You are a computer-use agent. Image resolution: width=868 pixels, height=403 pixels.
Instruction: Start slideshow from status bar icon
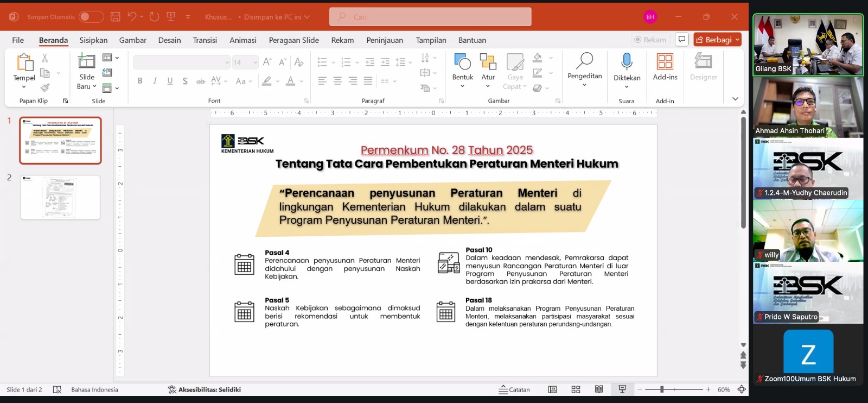pyautogui.click(x=622, y=389)
